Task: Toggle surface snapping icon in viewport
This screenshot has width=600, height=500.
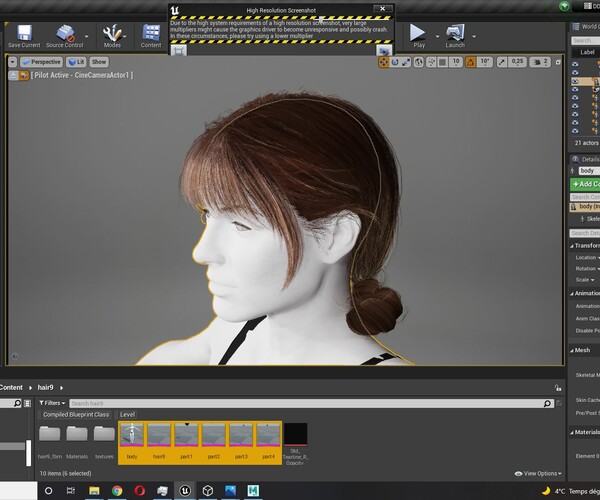Action: click(431, 62)
